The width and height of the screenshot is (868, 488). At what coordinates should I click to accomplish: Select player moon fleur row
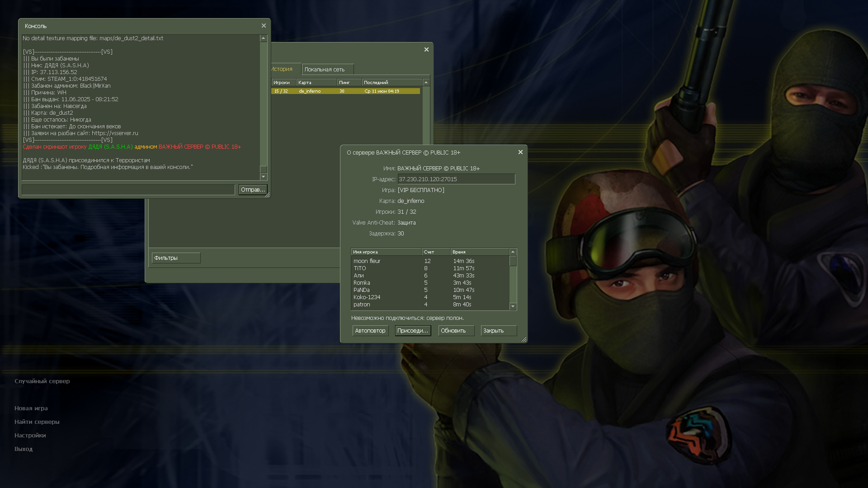pyautogui.click(x=430, y=261)
